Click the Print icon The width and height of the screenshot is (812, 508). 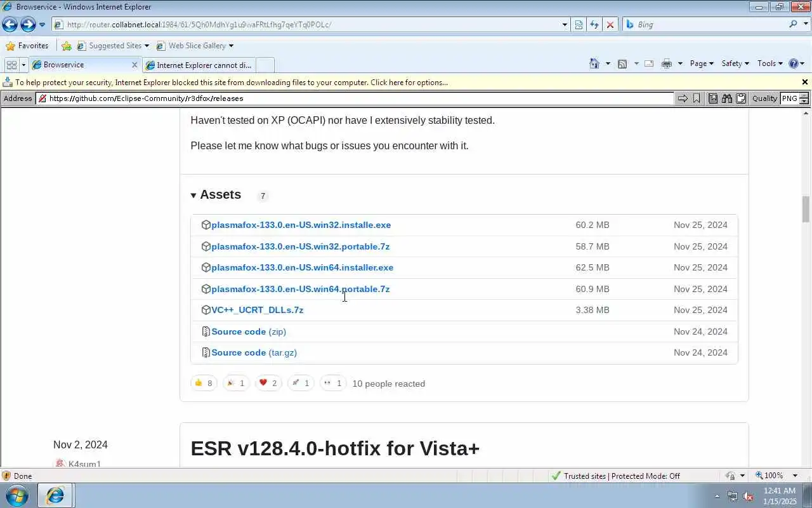[666, 63]
